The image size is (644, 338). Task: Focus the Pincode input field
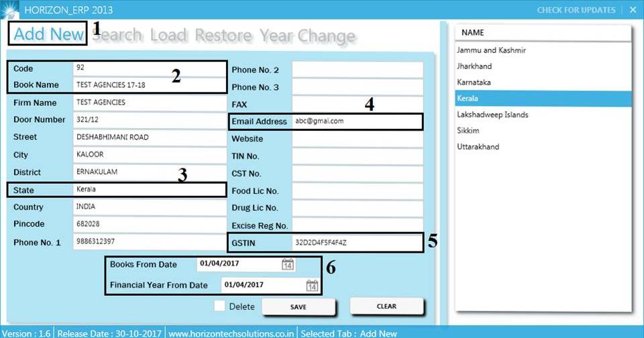[150, 224]
